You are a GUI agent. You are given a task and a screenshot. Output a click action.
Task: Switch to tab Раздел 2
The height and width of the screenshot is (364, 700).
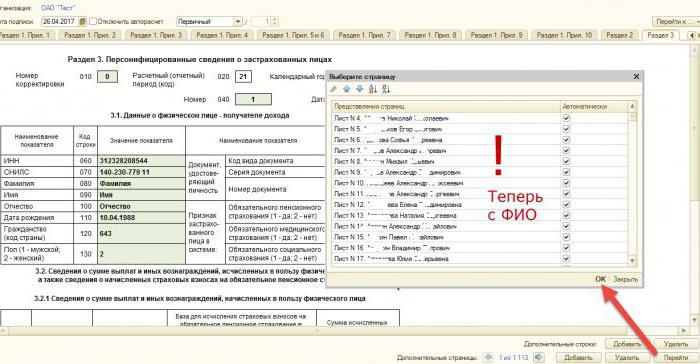(620, 35)
